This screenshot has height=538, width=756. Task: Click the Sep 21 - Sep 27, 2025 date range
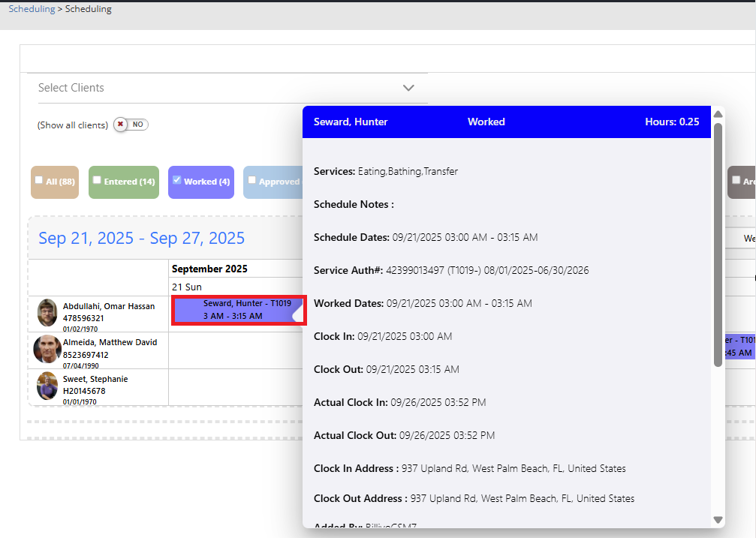[141, 238]
